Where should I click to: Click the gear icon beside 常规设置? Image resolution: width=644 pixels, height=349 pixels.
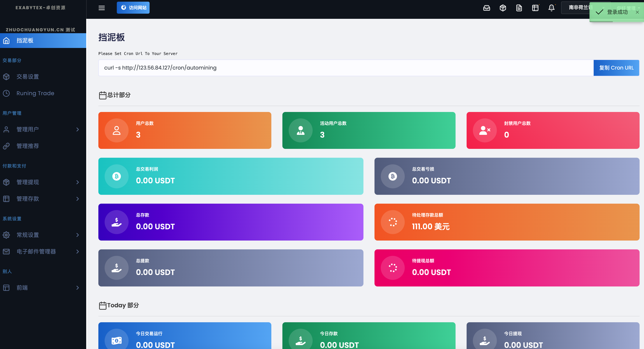coord(6,235)
